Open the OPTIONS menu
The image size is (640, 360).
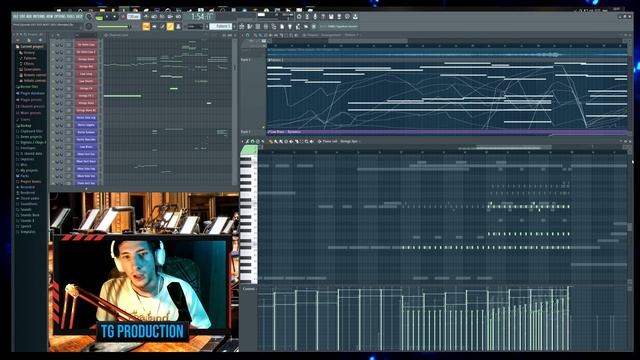tap(60, 16)
